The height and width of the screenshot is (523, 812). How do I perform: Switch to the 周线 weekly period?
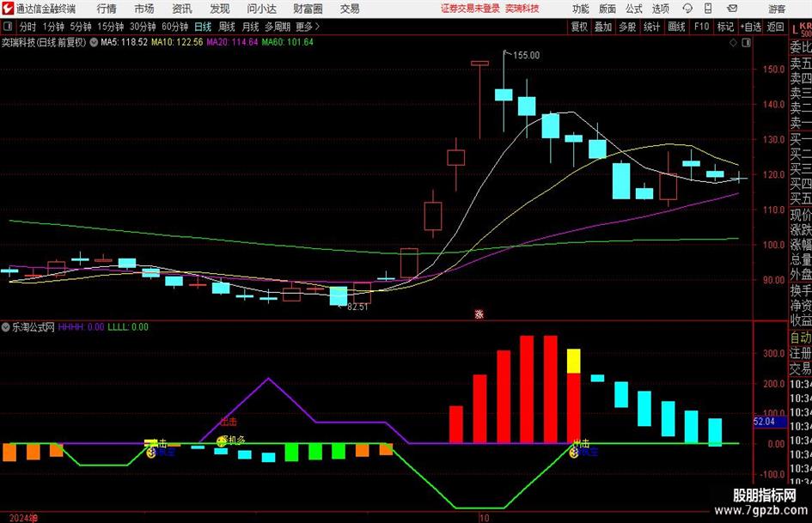[x=226, y=27]
